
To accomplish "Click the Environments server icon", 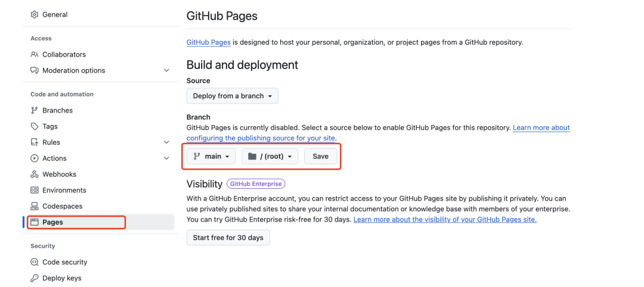I will [x=35, y=190].
